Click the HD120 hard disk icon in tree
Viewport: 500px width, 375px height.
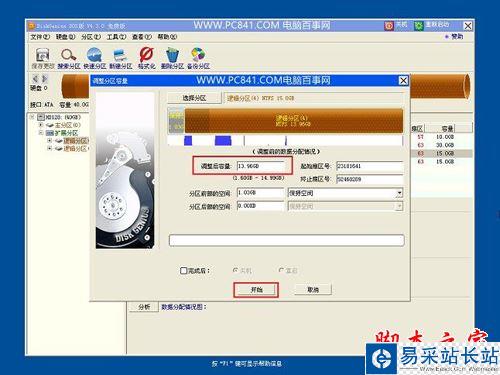(x=41, y=117)
